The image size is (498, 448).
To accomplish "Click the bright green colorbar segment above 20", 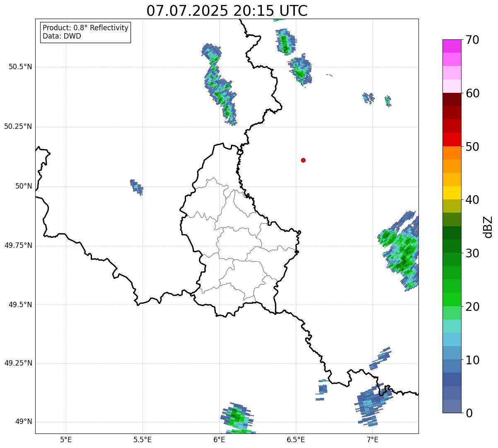I will [452, 299].
